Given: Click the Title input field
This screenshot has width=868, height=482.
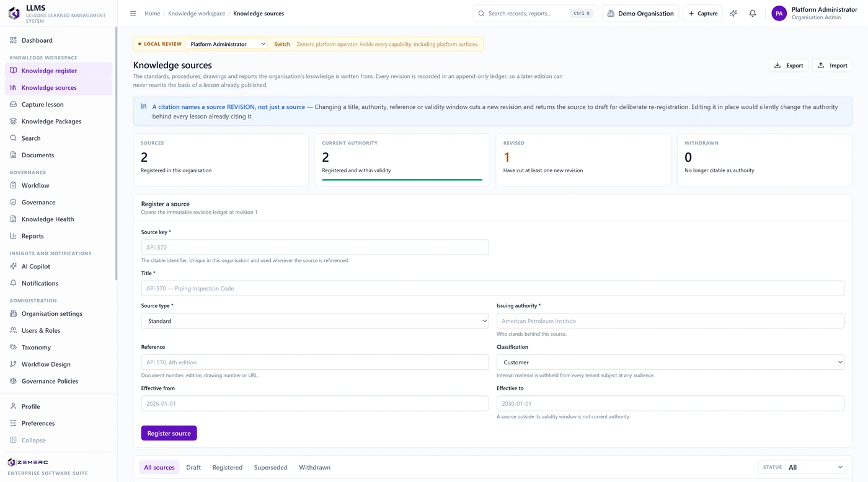Looking at the screenshot, I should coord(493,288).
